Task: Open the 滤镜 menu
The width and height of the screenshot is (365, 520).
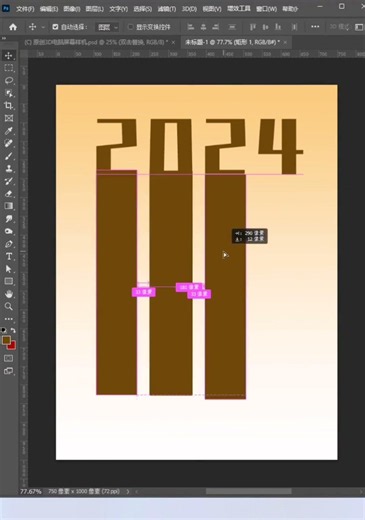Action: [167, 9]
